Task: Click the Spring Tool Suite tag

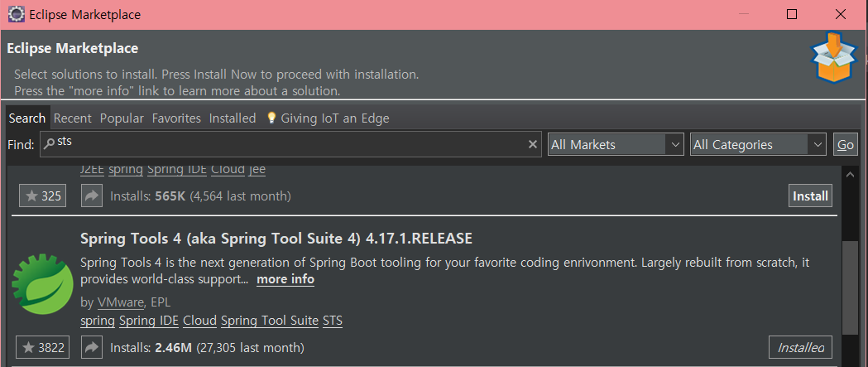Action: [x=270, y=321]
